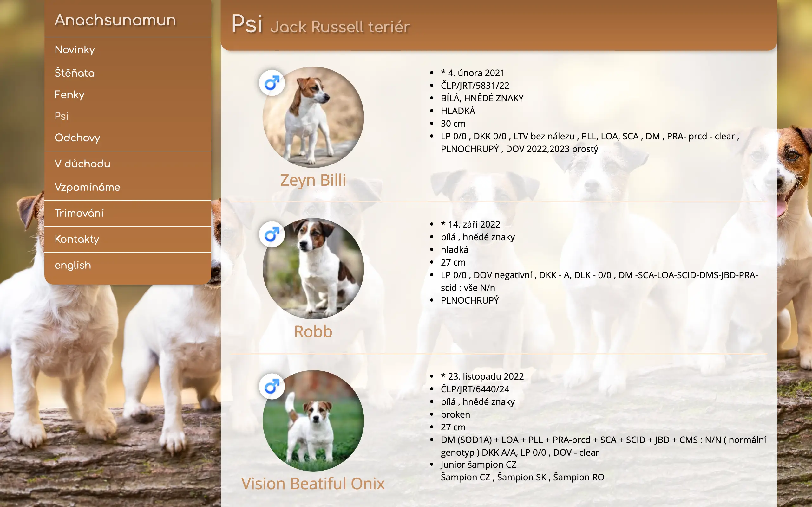Click the Zeyn Billi name link
The image size is (812, 507).
(x=313, y=180)
